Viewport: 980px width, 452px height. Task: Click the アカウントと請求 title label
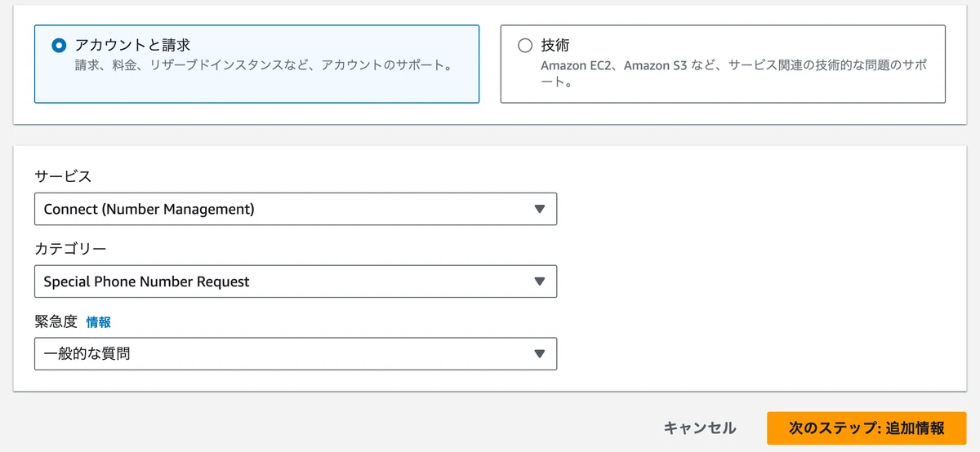pyautogui.click(x=132, y=45)
